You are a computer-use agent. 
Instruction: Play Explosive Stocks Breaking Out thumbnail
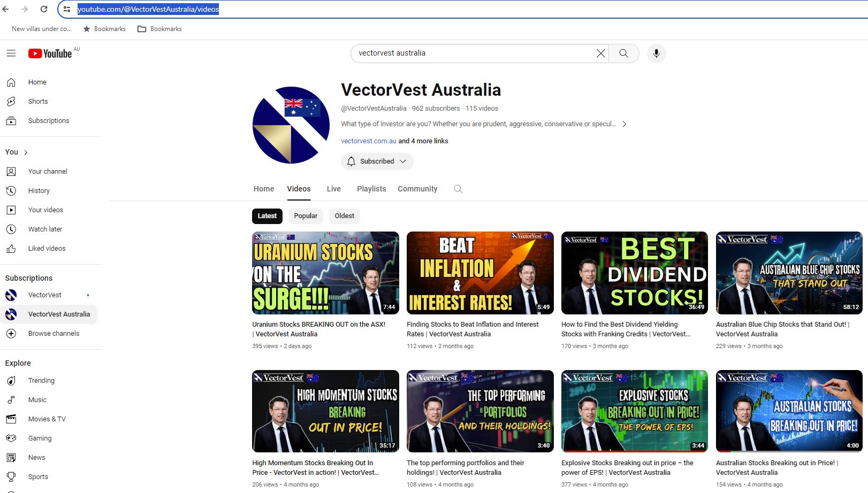(x=635, y=411)
